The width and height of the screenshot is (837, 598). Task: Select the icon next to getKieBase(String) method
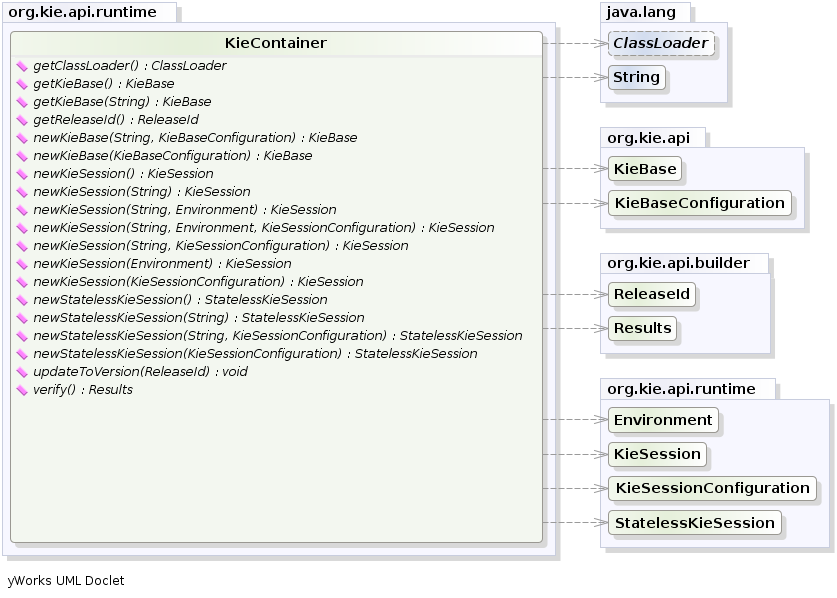pos(24,101)
